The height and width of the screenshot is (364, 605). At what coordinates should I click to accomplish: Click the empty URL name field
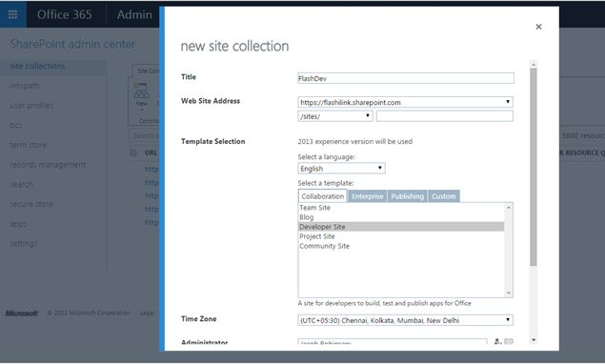(445, 116)
